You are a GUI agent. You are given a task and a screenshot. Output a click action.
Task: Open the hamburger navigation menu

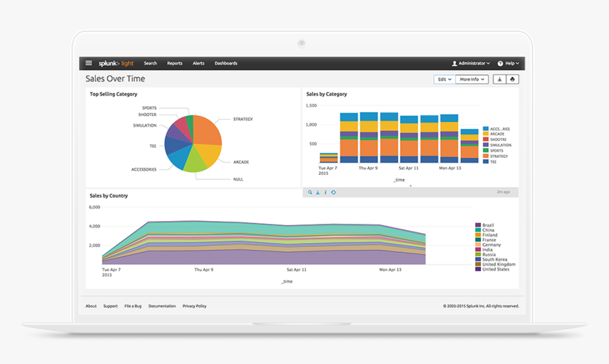[x=89, y=63]
